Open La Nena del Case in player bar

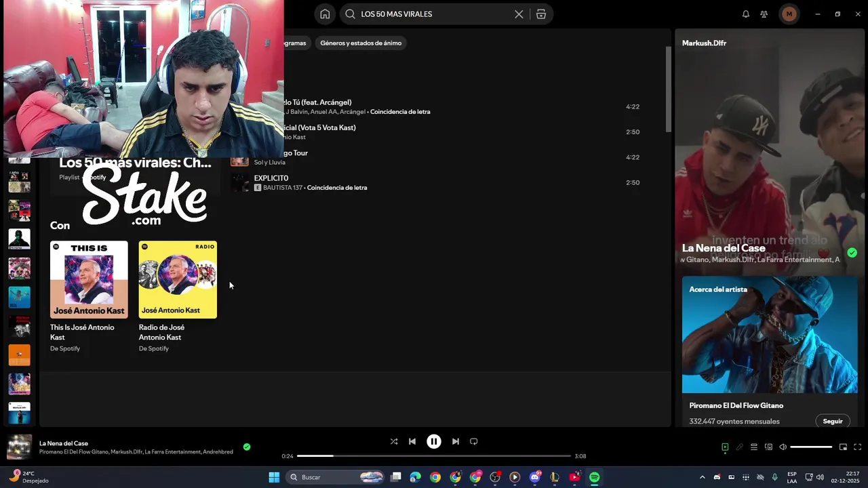pyautogui.click(x=64, y=443)
